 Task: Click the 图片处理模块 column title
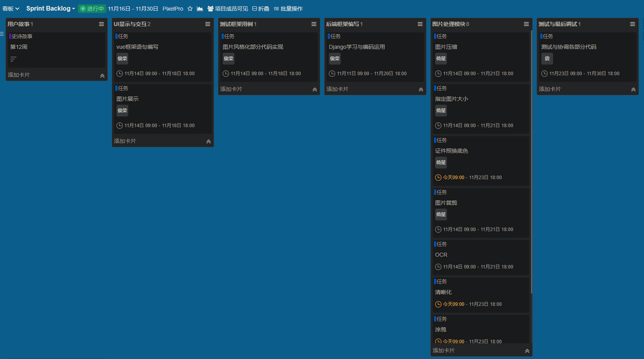(x=448, y=24)
